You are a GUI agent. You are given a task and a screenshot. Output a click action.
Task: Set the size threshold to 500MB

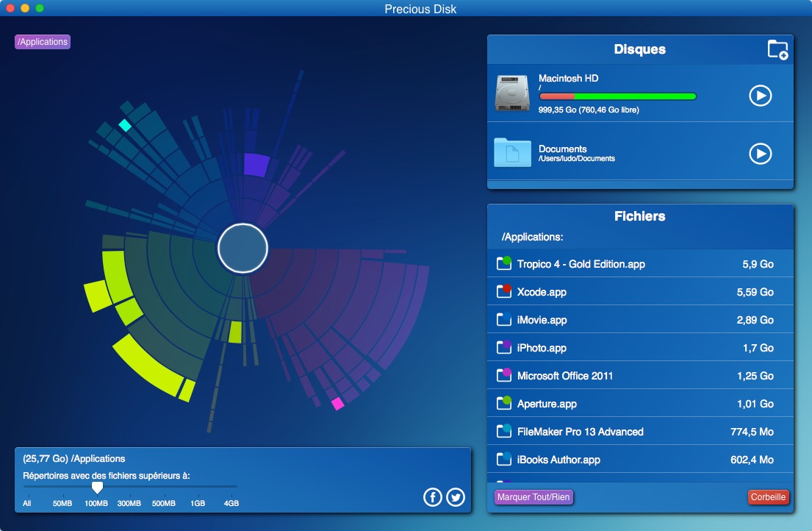click(164, 504)
